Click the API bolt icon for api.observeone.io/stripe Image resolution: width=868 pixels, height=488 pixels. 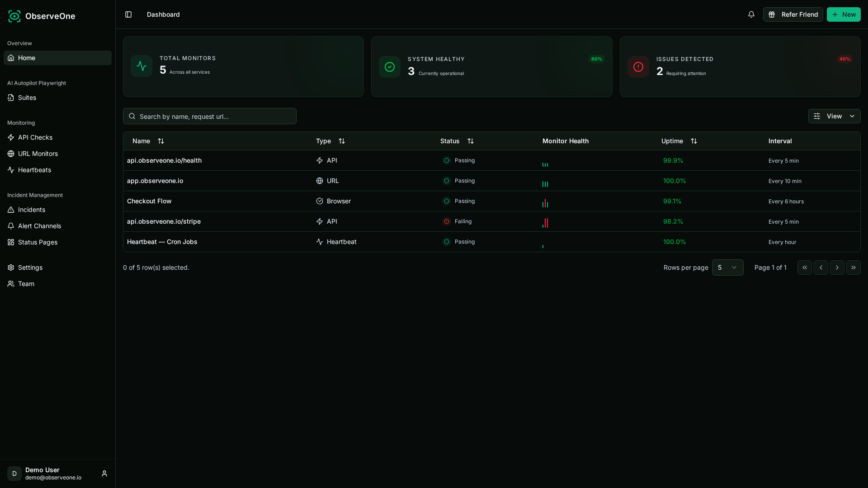320,221
